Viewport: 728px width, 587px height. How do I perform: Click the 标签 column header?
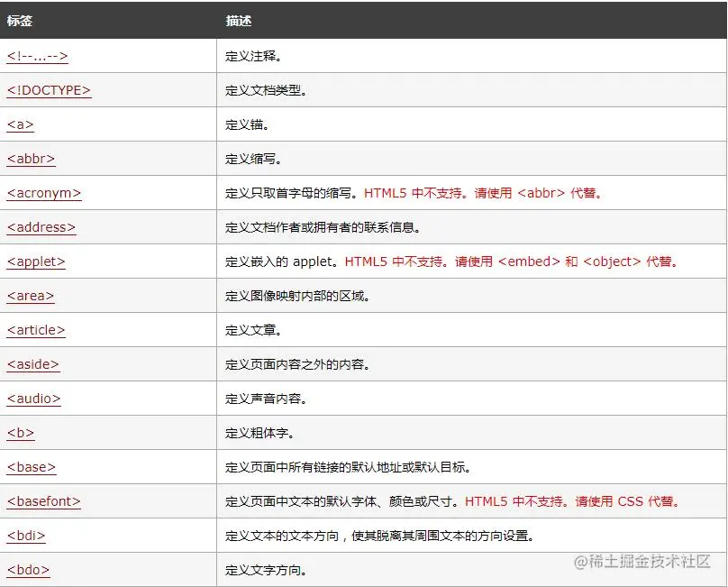click(x=20, y=21)
